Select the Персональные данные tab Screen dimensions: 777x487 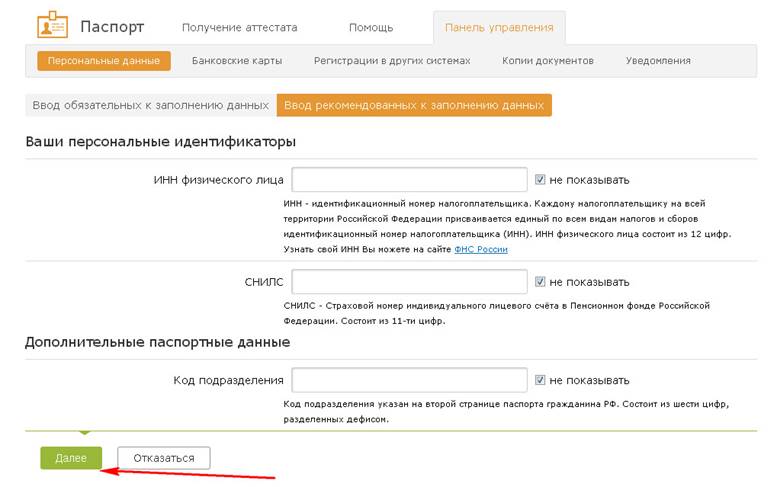104,61
